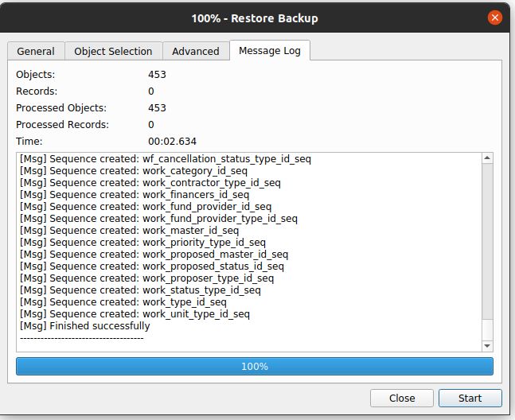Viewport: 515px width, 420px height.
Task: Click the log scrollbar up arrow
Action: (x=487, y=158)
